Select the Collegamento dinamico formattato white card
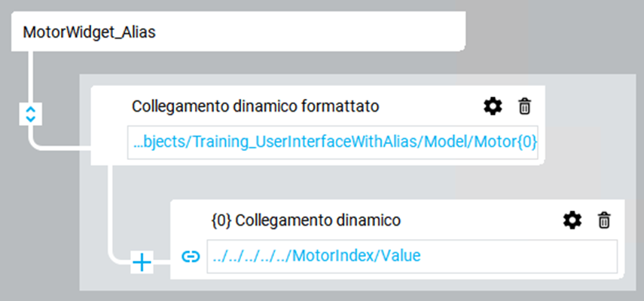The width and height of the screenshot is (644, 301). coord(318,125)
